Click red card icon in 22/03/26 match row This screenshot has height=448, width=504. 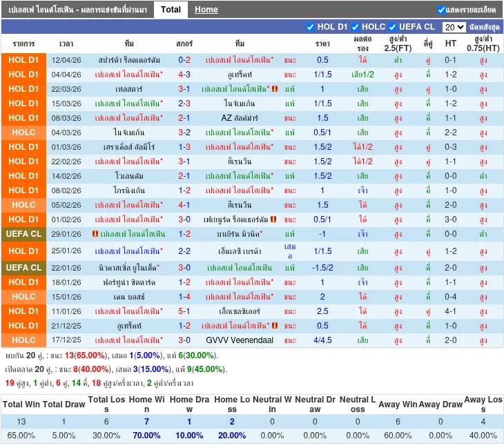pyautogui.click(x=274, y=89)
